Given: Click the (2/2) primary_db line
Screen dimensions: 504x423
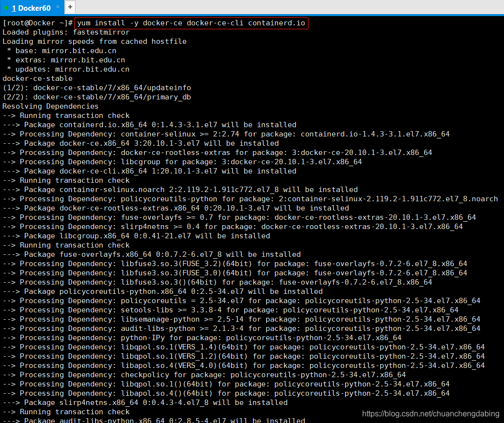Looking at the screenshot, I should click(x=97, y=97).
